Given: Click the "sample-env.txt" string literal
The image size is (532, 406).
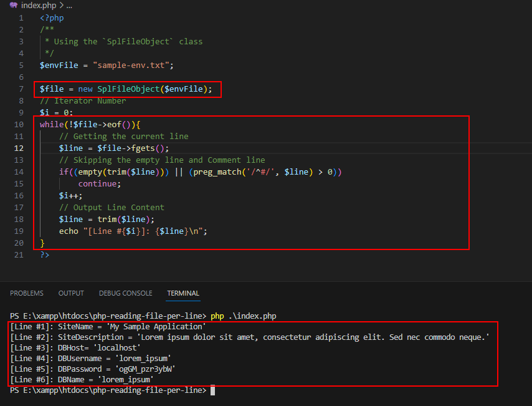Looking at the screenshot, I should pyautogui.click(x=131, y=65).
